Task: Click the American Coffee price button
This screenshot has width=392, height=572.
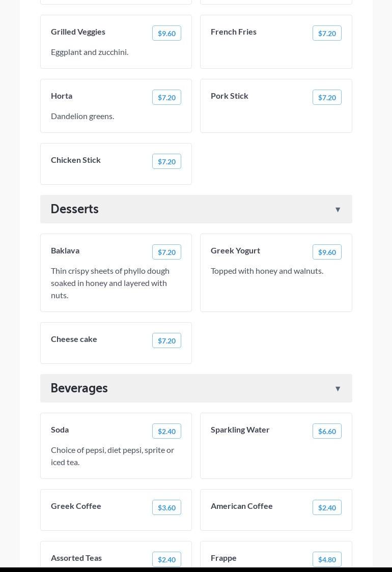Action: point(327,507)
